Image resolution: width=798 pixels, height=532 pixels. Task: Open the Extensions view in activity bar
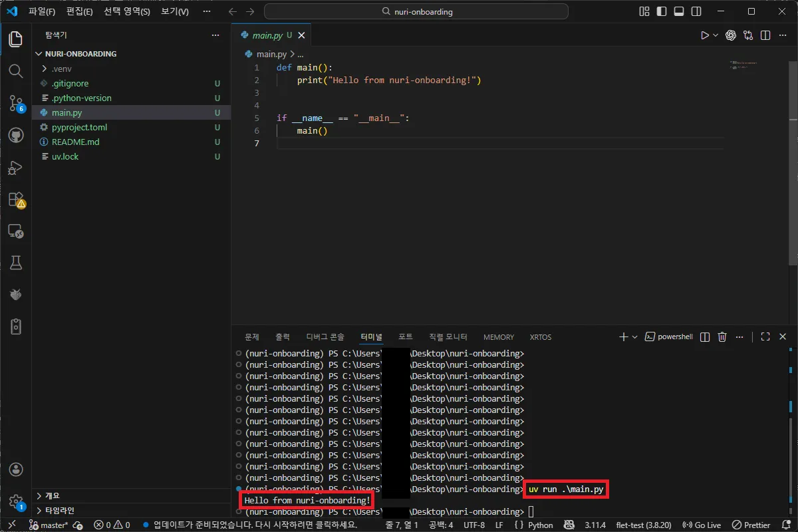[15, 199]
